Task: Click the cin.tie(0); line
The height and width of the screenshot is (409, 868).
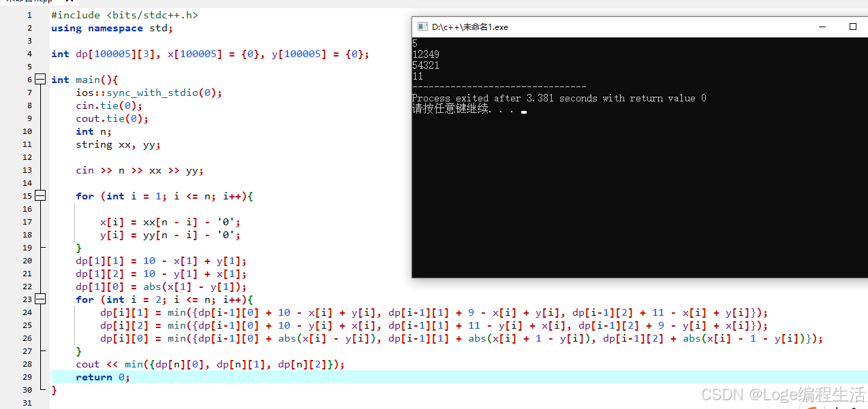Action: (x=109, y=105)
